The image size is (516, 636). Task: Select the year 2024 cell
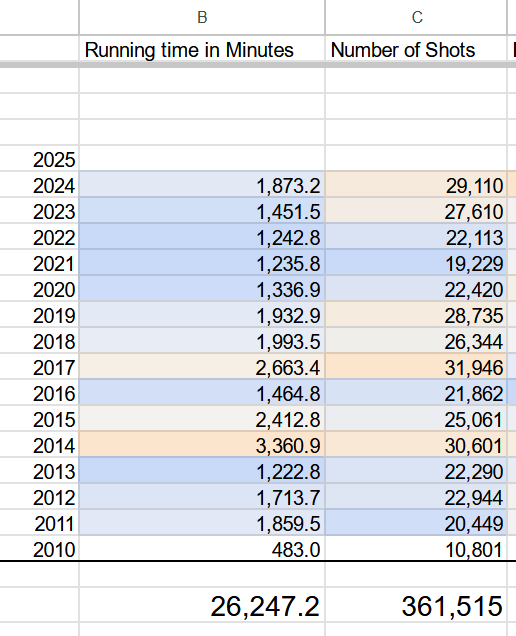click(39, 185)
